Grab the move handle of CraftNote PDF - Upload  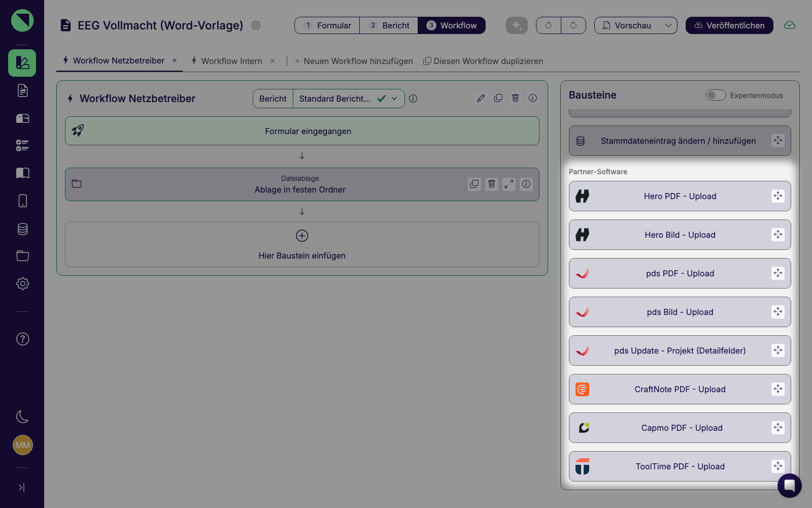778,389
